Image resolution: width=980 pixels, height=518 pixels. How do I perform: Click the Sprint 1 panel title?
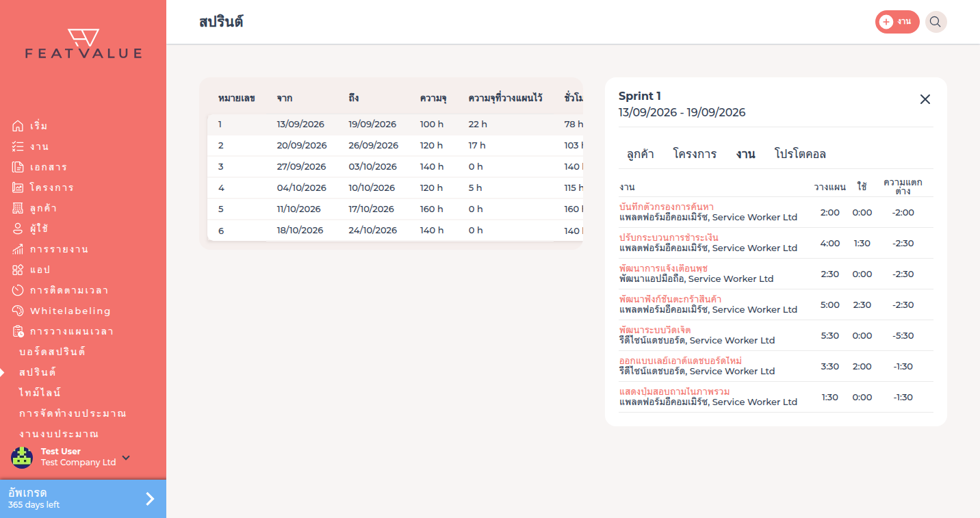(640, 96)
